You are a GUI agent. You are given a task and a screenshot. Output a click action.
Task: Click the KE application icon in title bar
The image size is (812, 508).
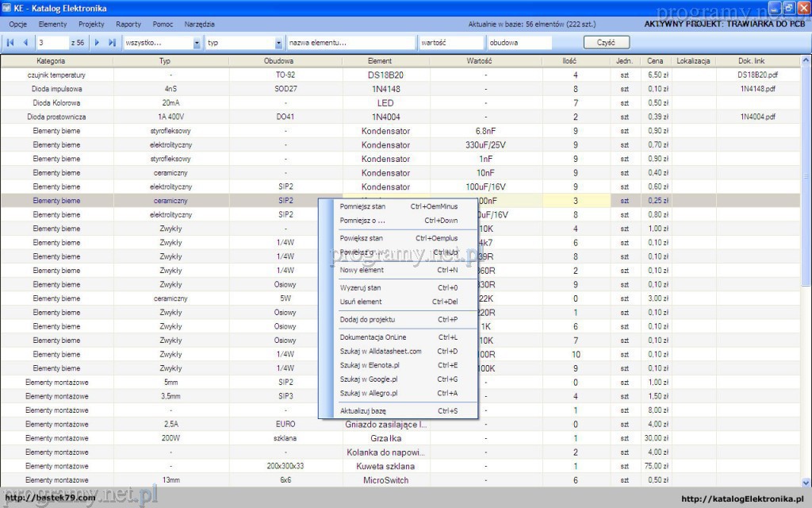tap(7, 9)
